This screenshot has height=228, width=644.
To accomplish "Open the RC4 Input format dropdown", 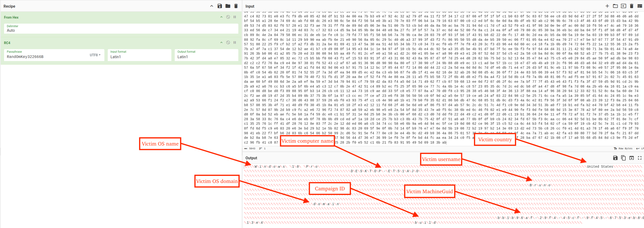I will click(x=139, y=55).
